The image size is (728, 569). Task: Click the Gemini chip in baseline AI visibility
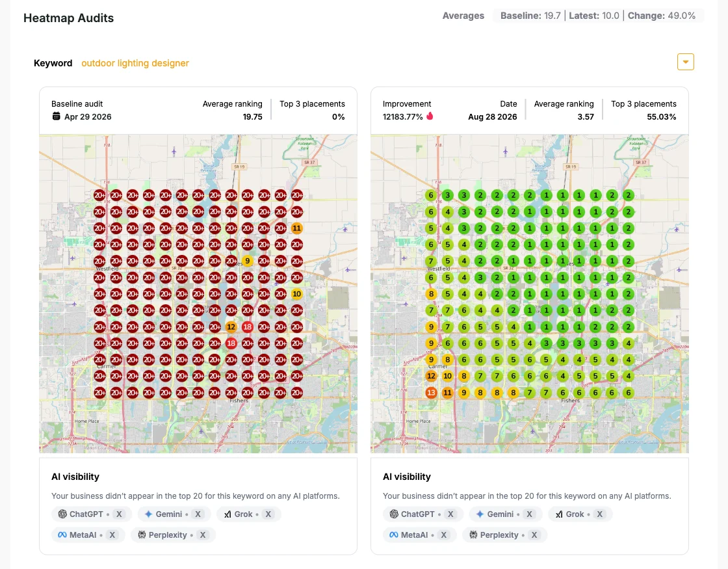pyautogui.click(x=174, y=514)
